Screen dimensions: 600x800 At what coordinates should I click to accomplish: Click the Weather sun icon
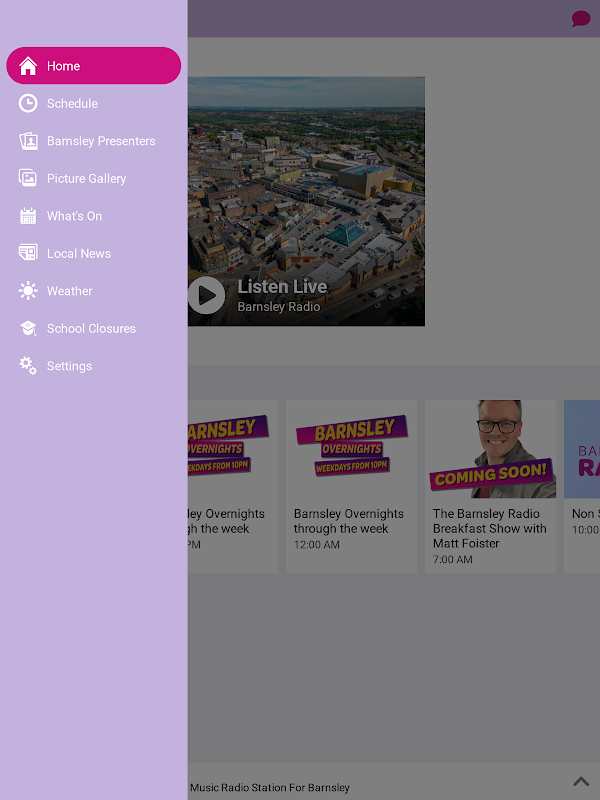(x=28, y=291)
